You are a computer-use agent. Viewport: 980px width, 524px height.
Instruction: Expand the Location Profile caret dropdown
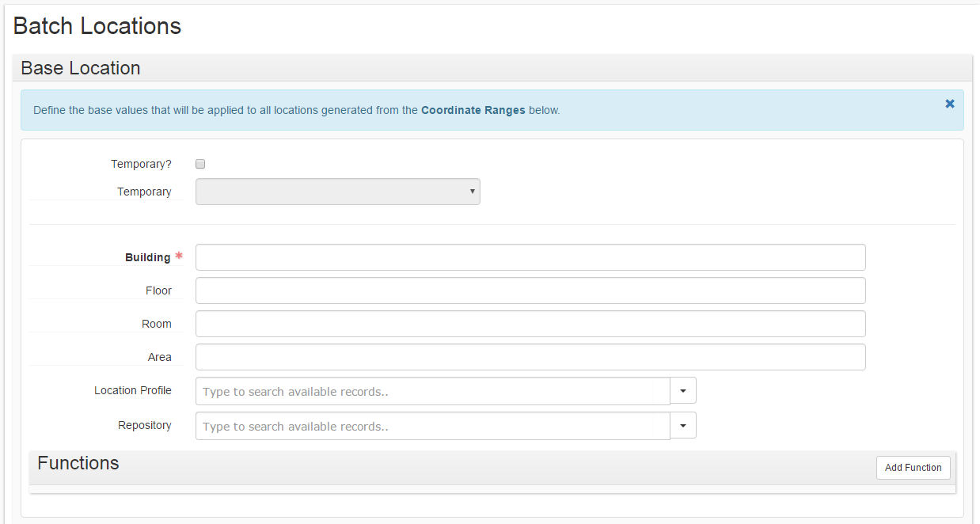pyautogui.click(x=683, y=391)
